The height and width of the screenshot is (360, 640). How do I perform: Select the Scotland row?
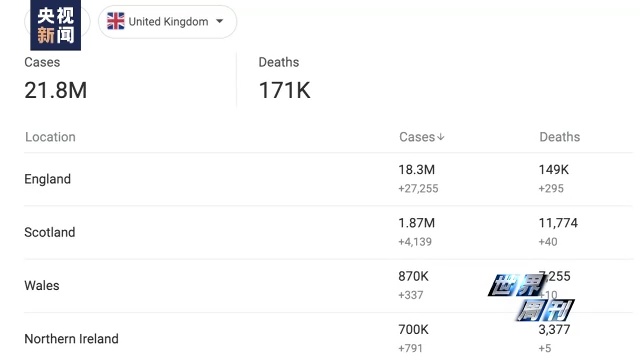point(329,232)
